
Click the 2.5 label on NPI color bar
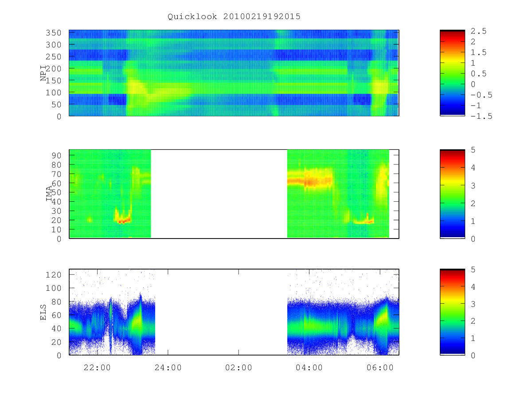pos(479,31)
